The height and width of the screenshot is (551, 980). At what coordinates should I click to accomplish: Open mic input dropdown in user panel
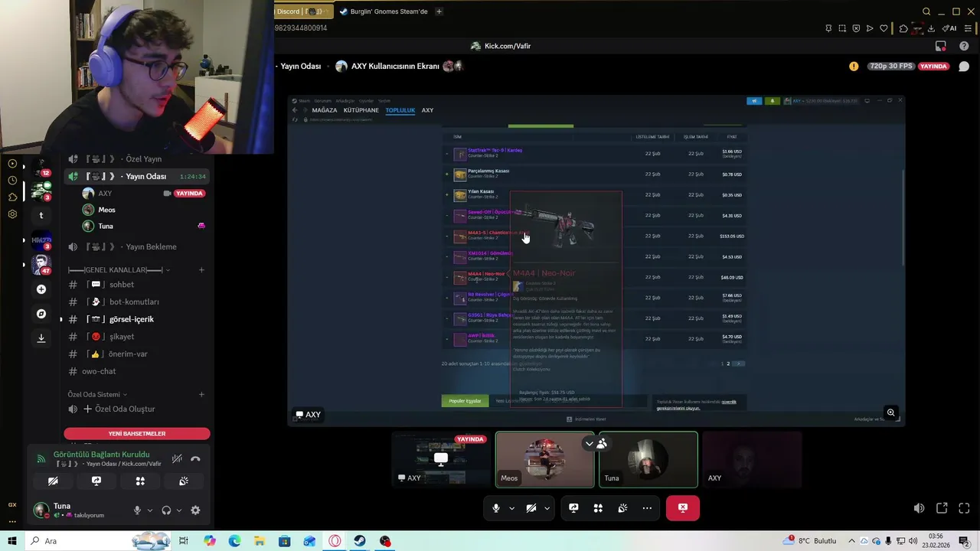tap(150, 510)
